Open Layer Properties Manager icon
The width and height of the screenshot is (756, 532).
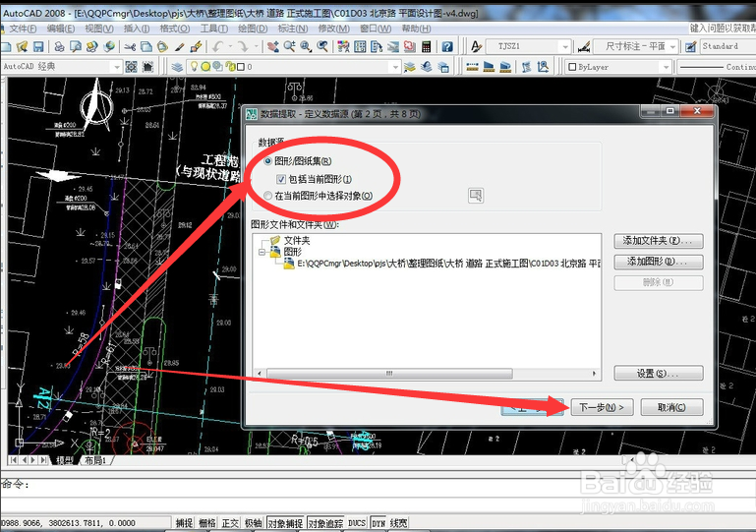[x=177, y=67]
